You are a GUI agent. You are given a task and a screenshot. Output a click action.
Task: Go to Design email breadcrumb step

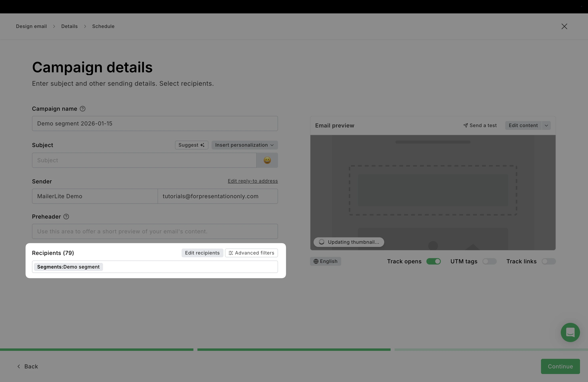coord(31,26)
